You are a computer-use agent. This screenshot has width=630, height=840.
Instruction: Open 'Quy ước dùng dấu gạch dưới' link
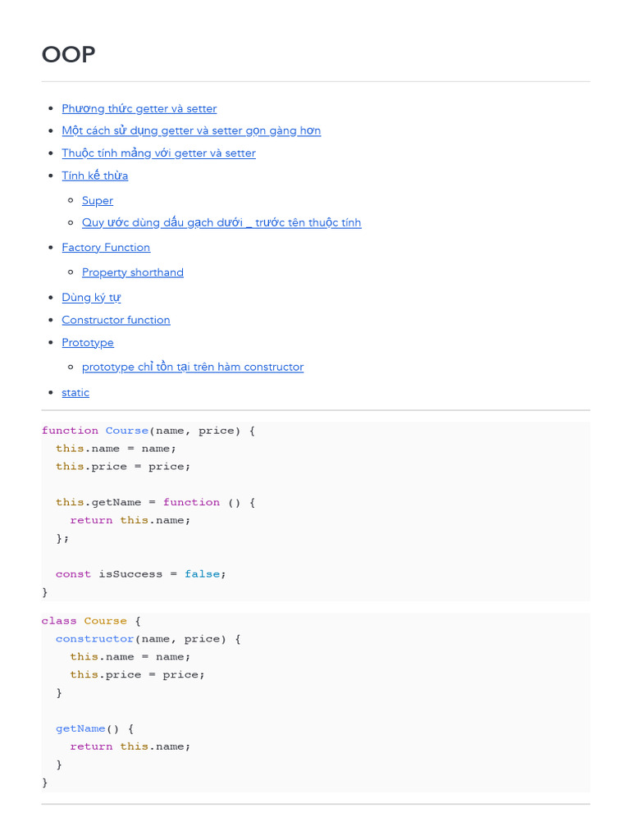[221, 222]
